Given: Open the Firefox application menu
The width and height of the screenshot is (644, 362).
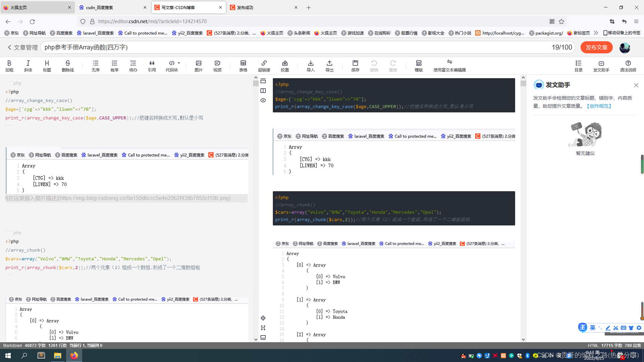Looking at the screenshot, I should [636, 21].
